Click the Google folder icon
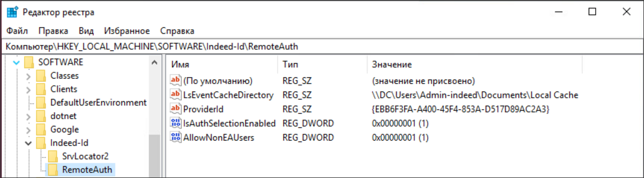Screen dimensions: 644x178 (x=41, y=129)
